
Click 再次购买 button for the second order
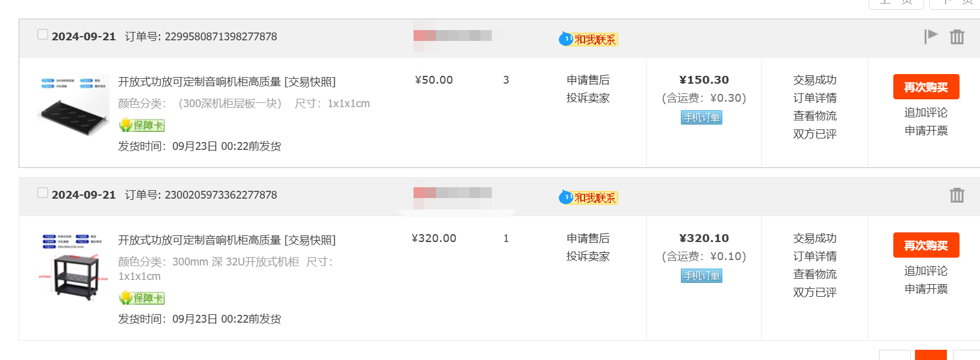(x=926, y=246)
